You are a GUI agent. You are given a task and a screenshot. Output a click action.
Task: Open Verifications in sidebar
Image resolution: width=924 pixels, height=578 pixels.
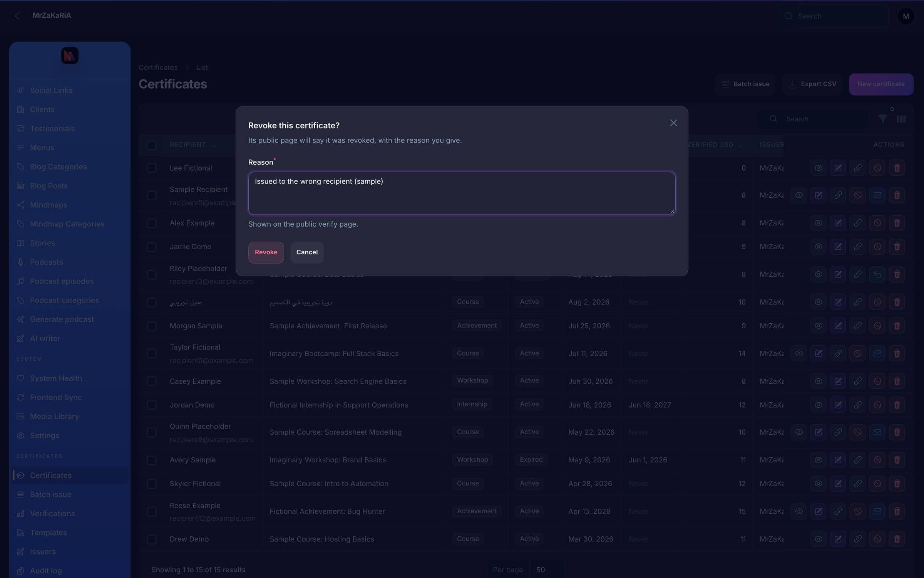tap(70, 514)
